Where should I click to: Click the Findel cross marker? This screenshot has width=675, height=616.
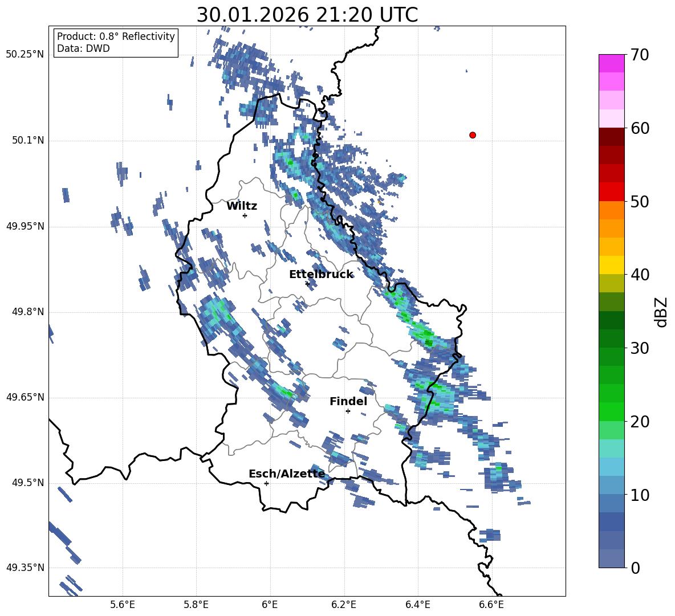[x=348, y=411]
